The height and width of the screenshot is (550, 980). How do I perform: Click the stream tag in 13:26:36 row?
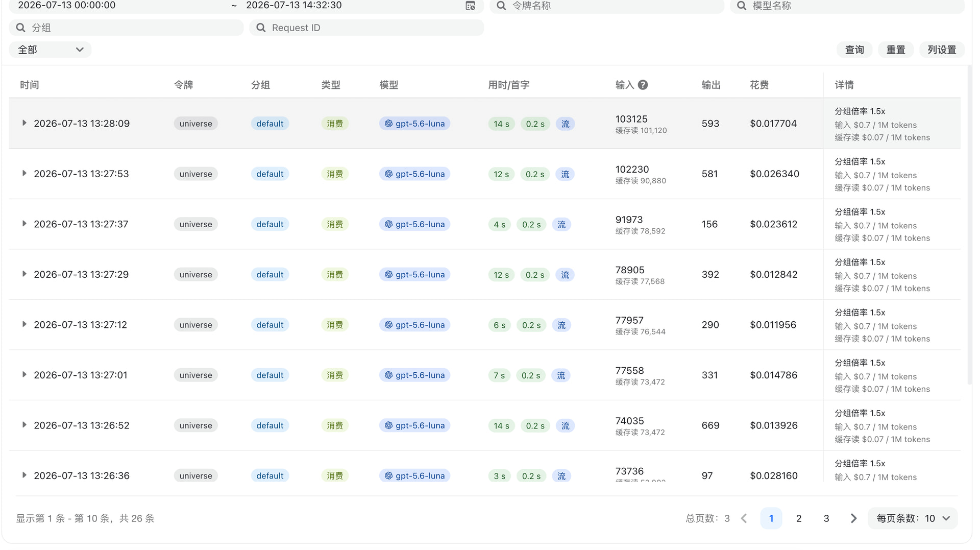(561, 476)
